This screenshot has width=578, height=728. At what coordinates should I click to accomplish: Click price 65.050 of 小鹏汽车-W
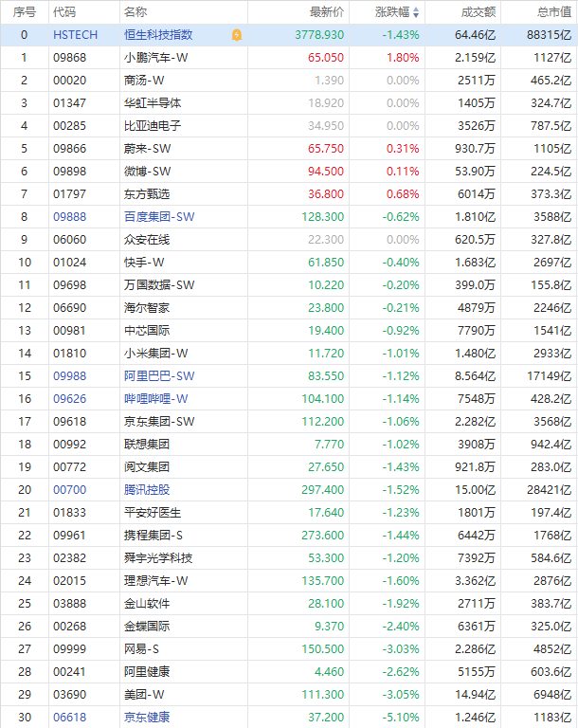(x=326, y=58)
